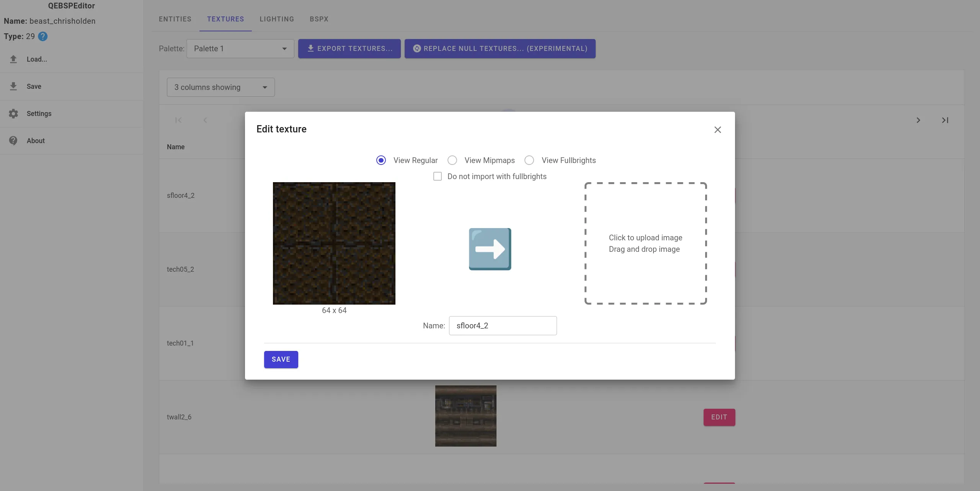
Task: Click the tech05_2 row name
Action: click(x=180, y=269)
